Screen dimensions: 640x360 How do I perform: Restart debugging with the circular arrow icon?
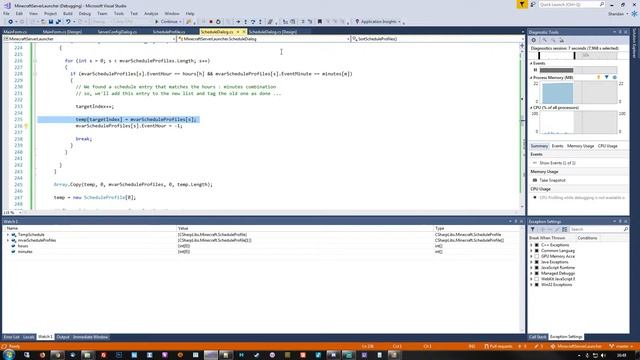tap(218, 22)
